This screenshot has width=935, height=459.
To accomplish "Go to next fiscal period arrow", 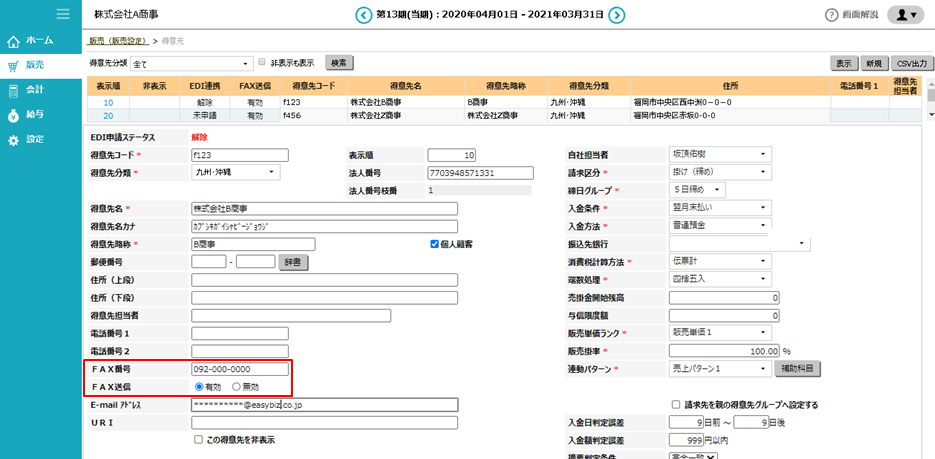I will 618,15.
